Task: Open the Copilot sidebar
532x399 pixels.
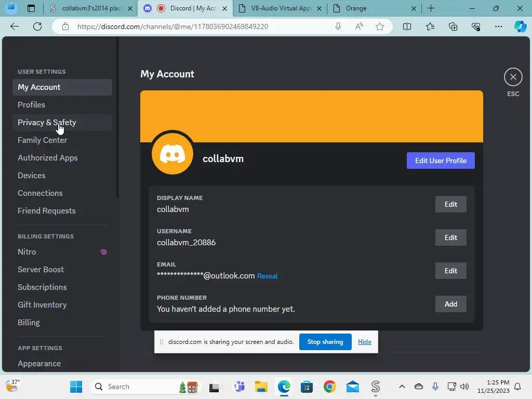Action: pos(520,26)
